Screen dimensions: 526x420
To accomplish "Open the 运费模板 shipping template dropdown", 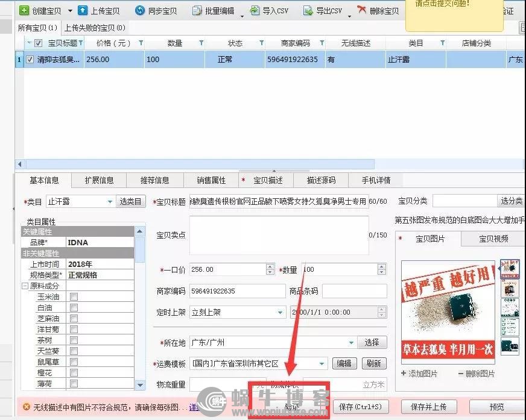I will 322,364.
